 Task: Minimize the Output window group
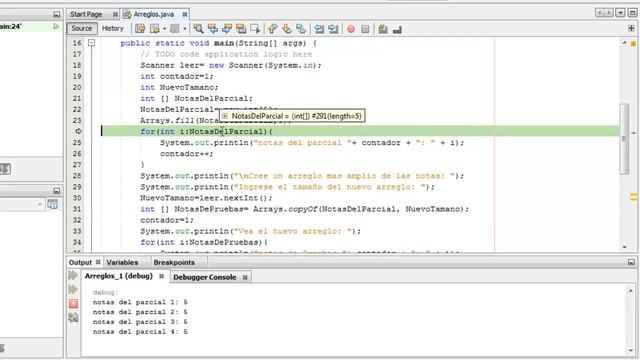[631, 262]
